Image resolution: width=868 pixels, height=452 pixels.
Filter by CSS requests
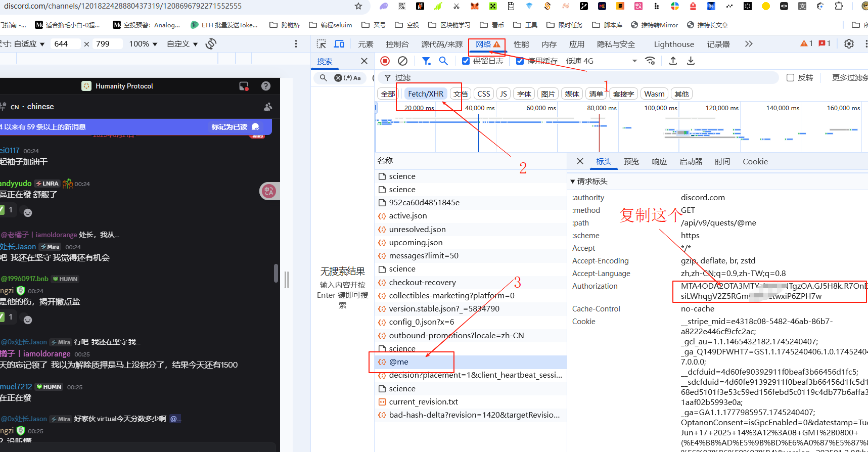(484, 94)
